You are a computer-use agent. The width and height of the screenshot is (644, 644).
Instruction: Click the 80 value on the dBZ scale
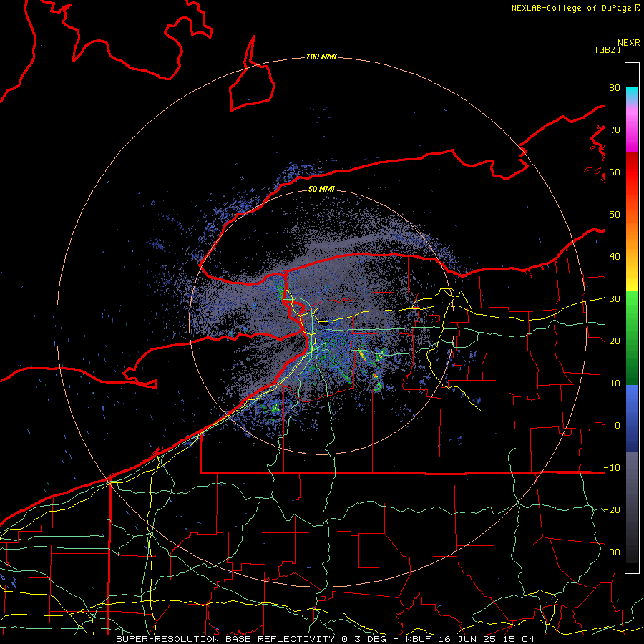[x=615, y=88]
